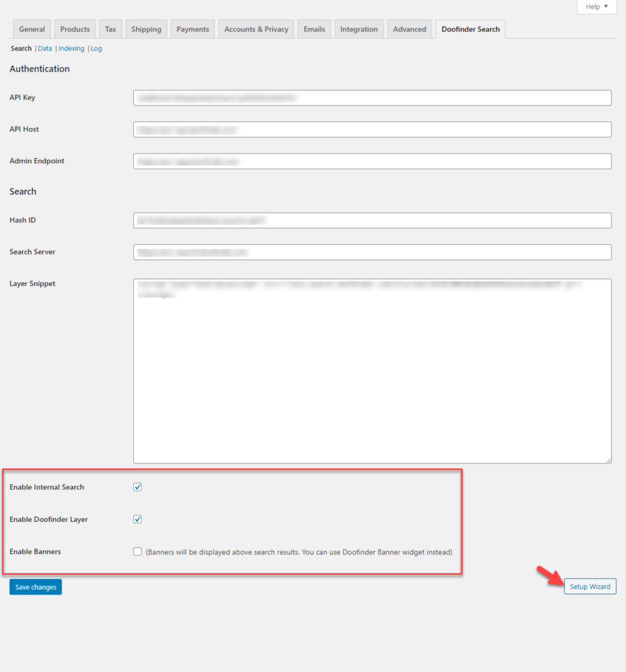Click the API Key input field

pyautogui.click(x=372, y=98)
